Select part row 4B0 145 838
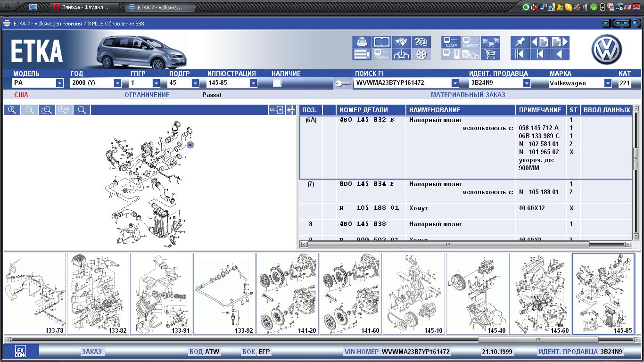Viewport: 644px width, 362px height. pyautogui.click(x=466, y=228)
